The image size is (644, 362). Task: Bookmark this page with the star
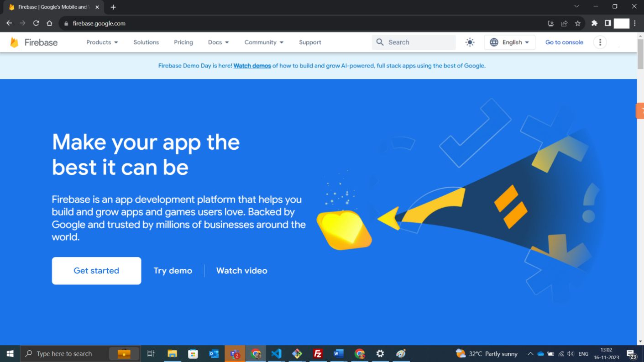[x=577, y=23]
